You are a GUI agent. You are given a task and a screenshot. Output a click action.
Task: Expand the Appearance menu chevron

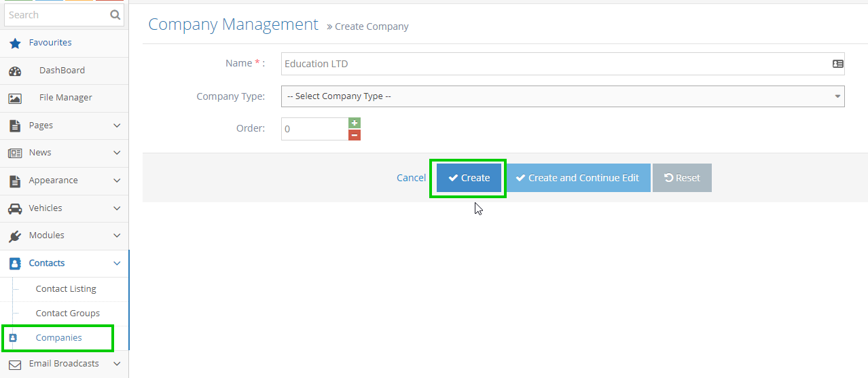117,181
